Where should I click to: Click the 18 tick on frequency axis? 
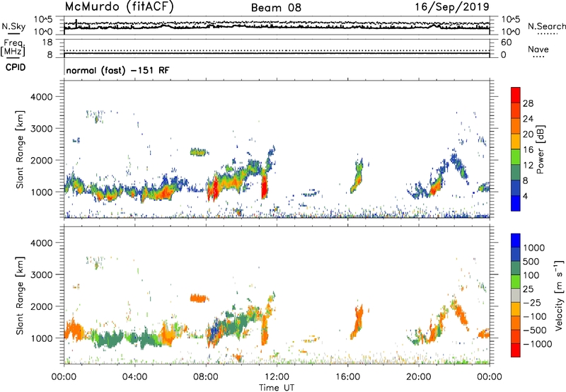point(47,42)
